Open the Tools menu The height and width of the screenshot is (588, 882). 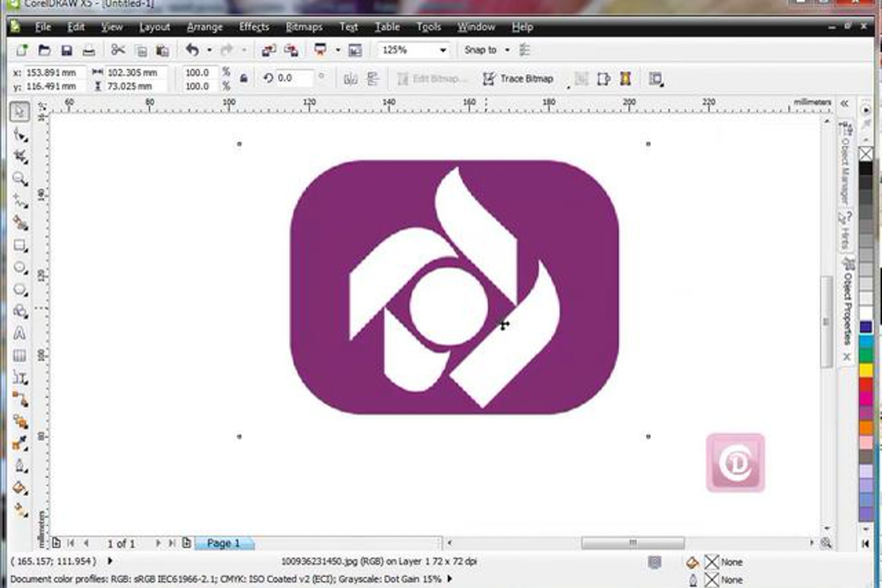tap(429, 27)
